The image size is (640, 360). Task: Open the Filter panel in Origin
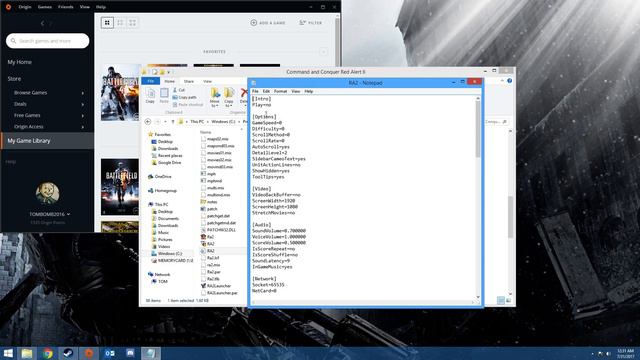311,23
